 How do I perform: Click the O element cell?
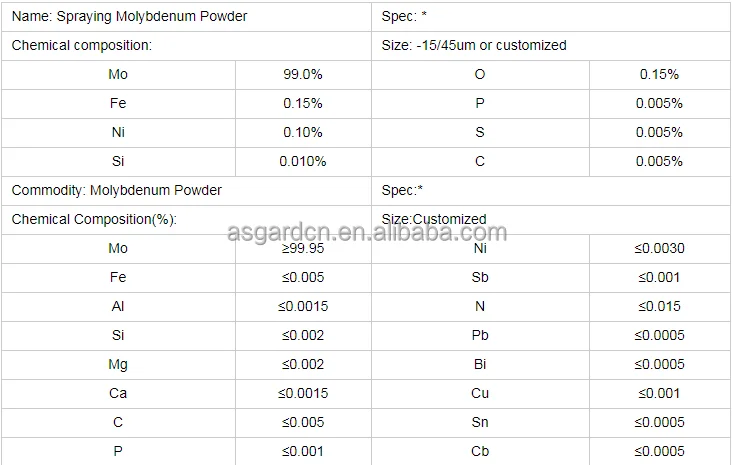[x=480, y=74]
